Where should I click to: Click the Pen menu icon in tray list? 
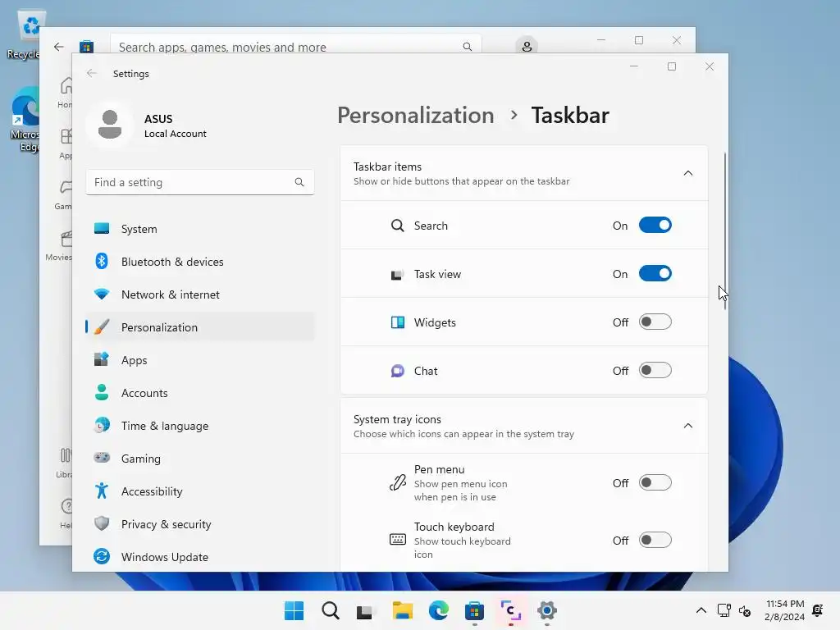398,482
